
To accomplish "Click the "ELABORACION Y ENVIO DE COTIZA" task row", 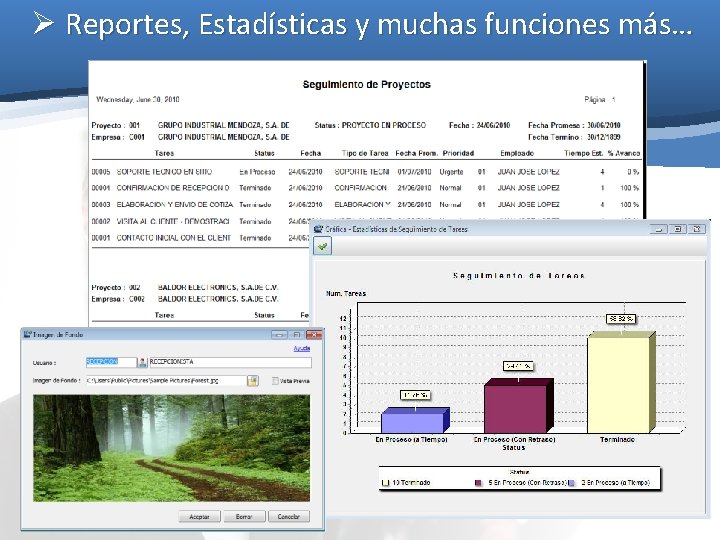I will pyautogui.click(x=365, y=204).
